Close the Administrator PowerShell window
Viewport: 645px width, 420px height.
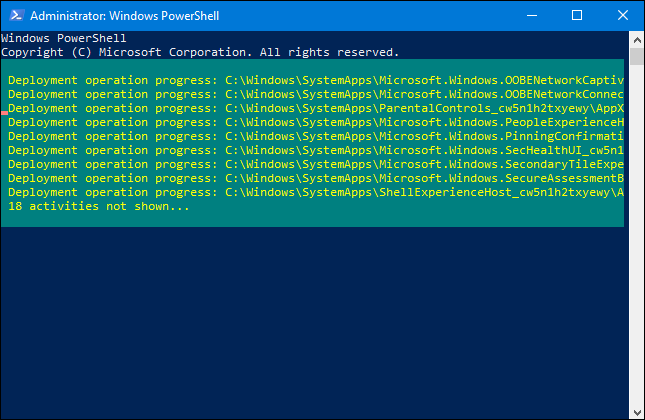621,16
